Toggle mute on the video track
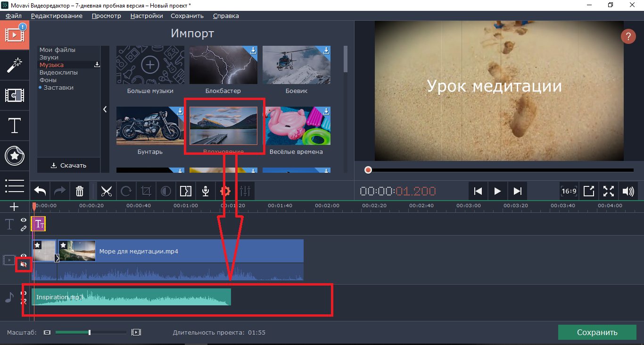644x345 pixels. 24,265
